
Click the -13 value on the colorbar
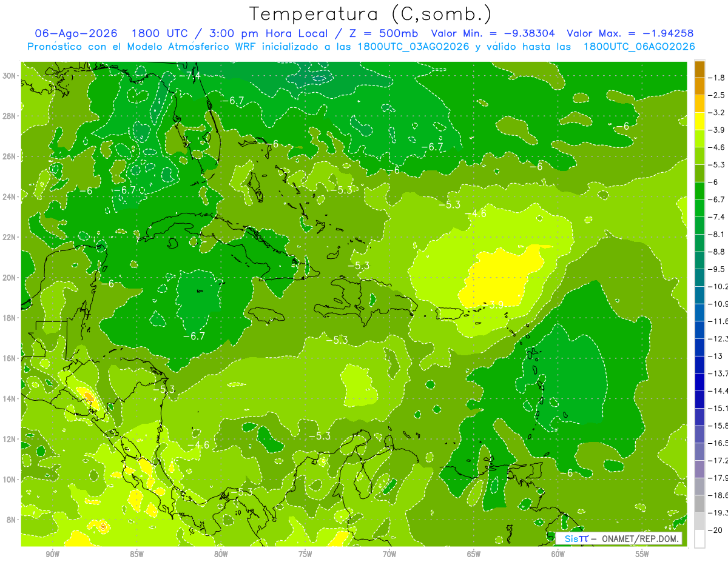click(716, 356)
